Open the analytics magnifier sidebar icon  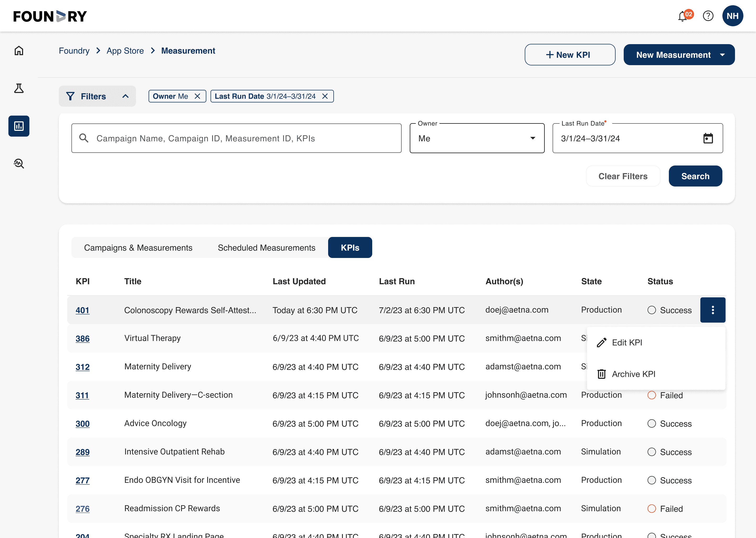click(x=19, y=164)
